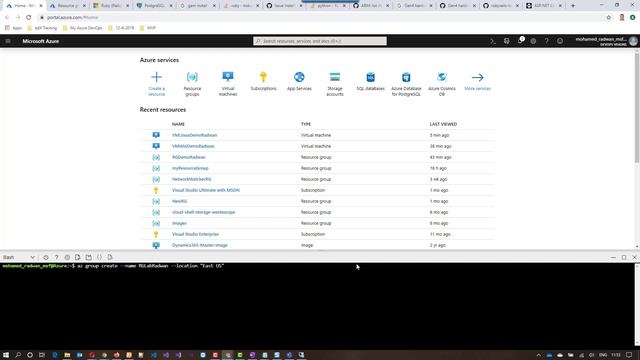Click the Create a resource plus icon

[156, 77]
